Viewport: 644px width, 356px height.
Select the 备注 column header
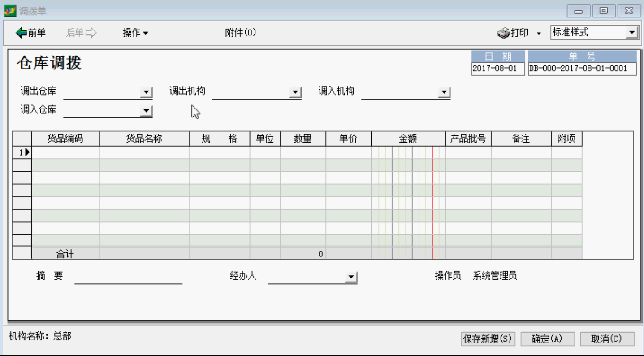[521, 139]
